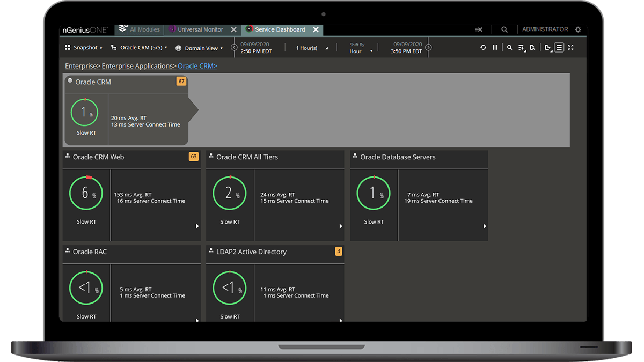The height and width of the screenshot is (362, 644).
Task: Expand the Oracle CRM (5/5) dropdown
Action: [139, 48]
